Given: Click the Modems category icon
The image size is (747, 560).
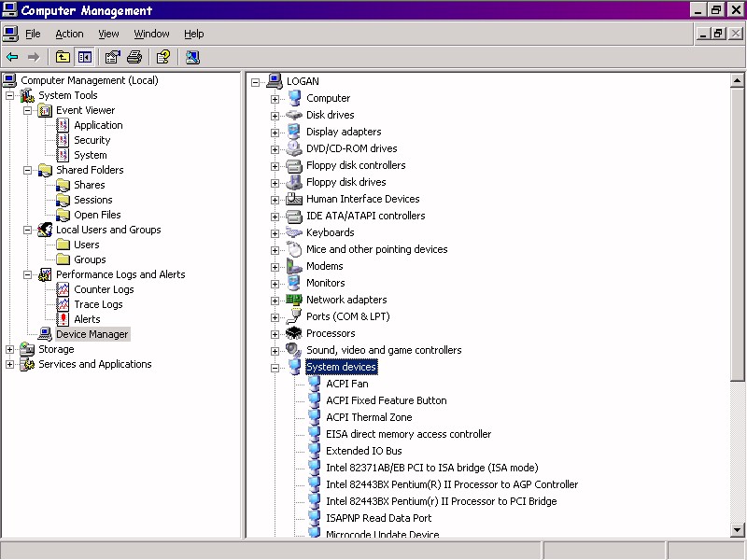Looking at the screenshot, I should point(294,266).
